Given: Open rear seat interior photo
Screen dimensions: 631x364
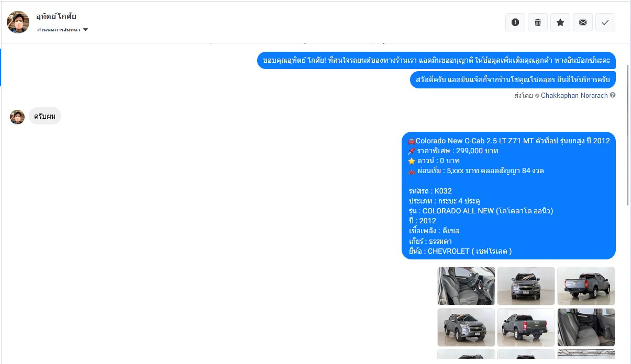Looking at the screenshot, I should [x=586, y=327].
